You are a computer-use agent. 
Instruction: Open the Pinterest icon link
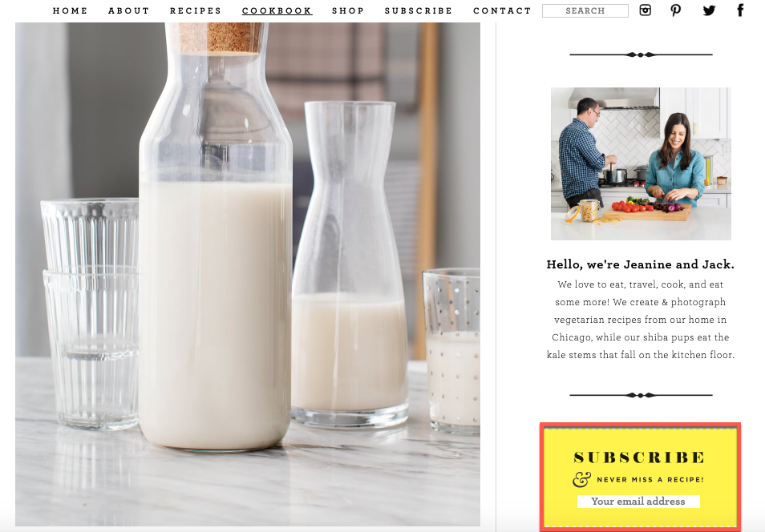coord(676,10)
